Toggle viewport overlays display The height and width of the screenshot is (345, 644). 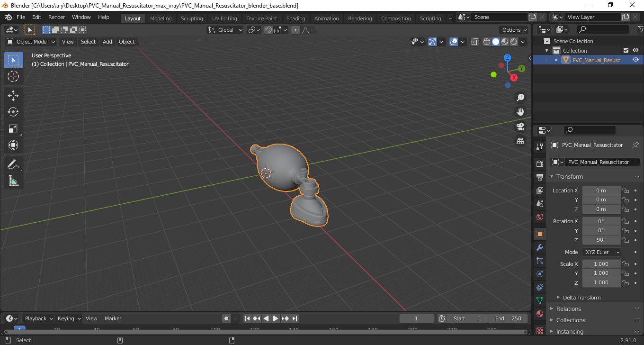coord(454,42)
